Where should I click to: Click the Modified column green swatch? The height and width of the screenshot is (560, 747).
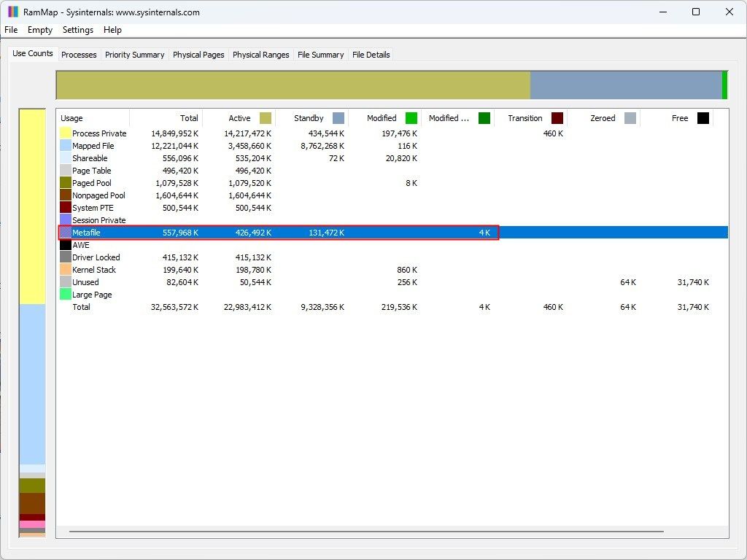pyautogui.click(x=411, y=118)
